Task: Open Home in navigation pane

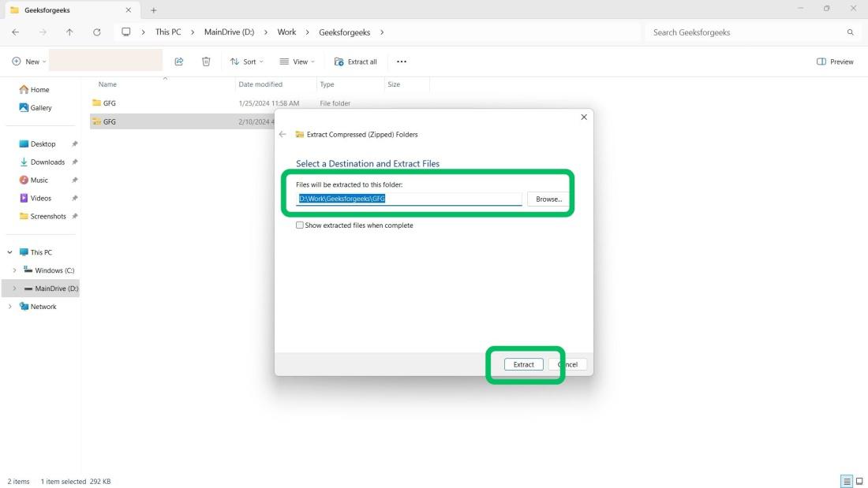Action: click(x=34, y=90)
